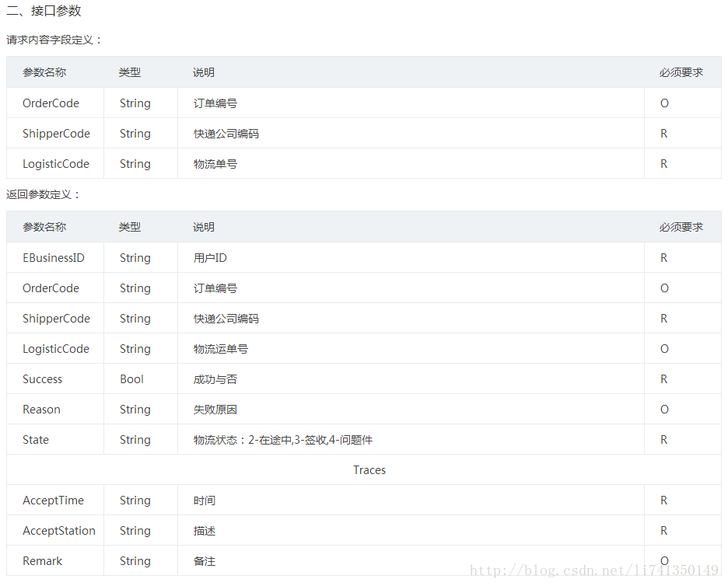The height and width of the screenshot is (586, 728).
Task: Select the Reason field described as 失败原因
Action: coord(40,409)
